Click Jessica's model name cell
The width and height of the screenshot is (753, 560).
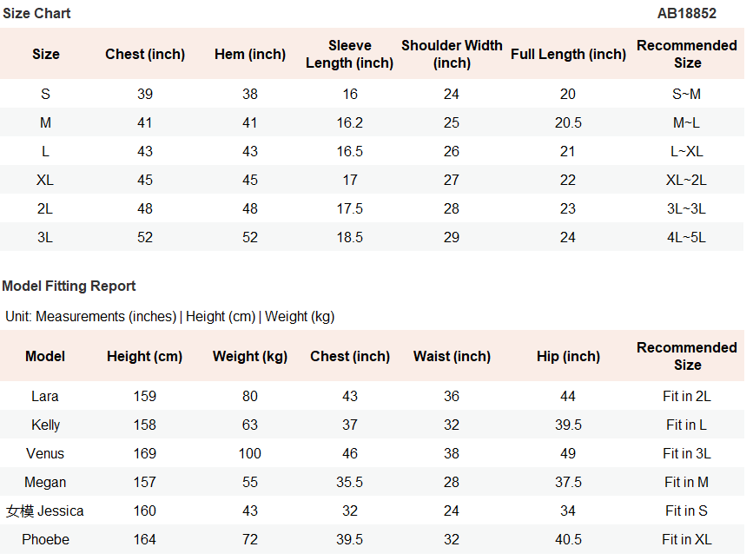coord(44,511)
